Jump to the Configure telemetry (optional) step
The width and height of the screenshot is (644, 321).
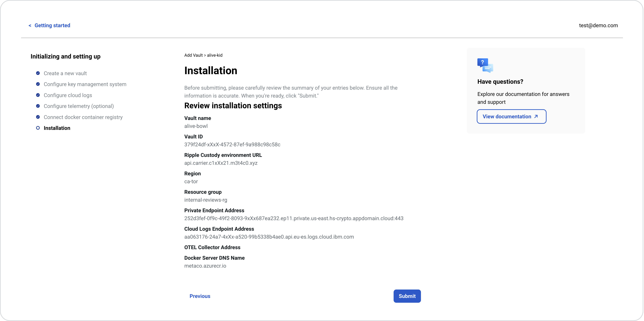click(x=79, y=106)
